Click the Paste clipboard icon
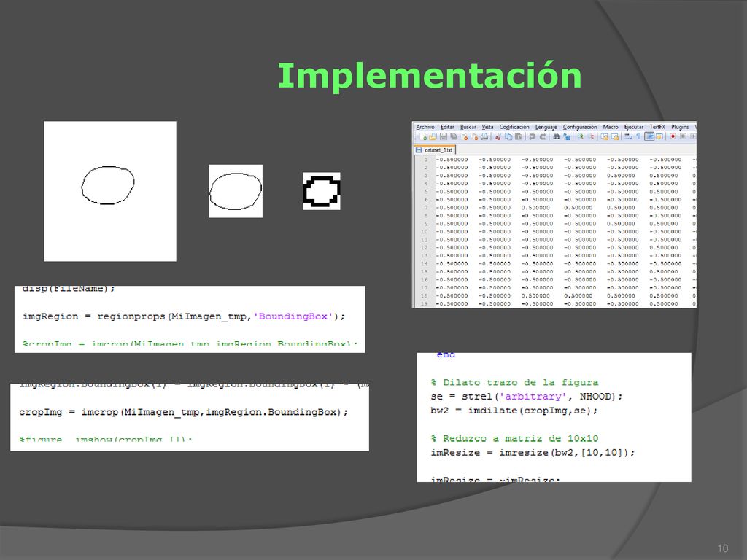The image size is (747, 560). pyautogui.click(x=519, y=136)
